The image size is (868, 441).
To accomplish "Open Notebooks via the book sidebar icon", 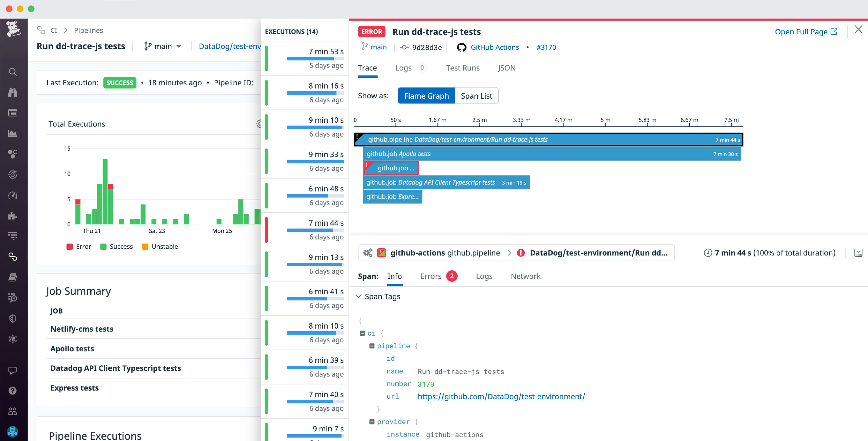I will [x=13, y=277].
